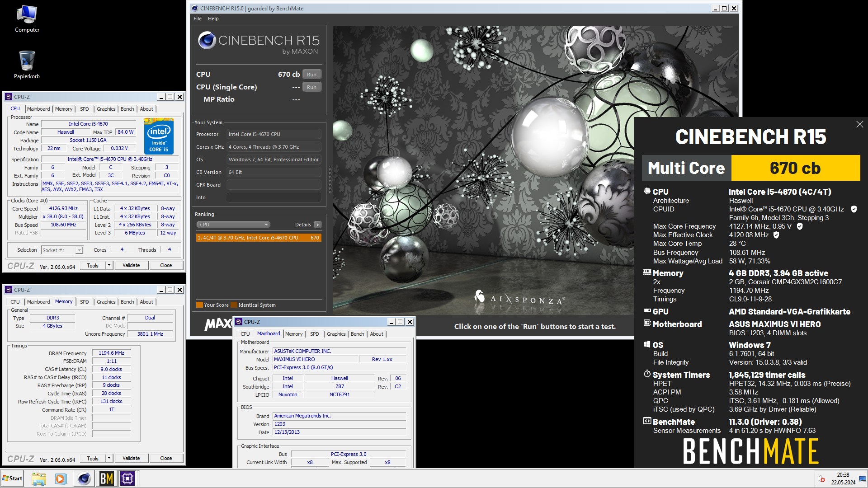Click the BenchMate GPU section icon
This screenshot has width=868, height=488.
pyautogui.click(x=647, y=311)
